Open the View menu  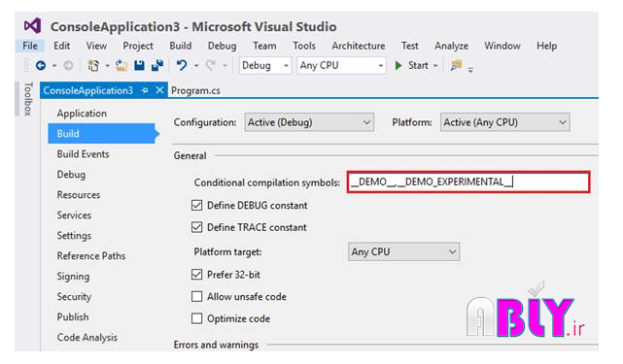[x=96, y=46]
